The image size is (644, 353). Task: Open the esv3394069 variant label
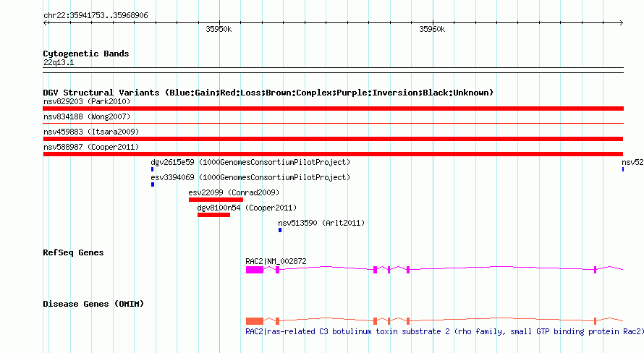pyautogui.click(x=250, y=177)
